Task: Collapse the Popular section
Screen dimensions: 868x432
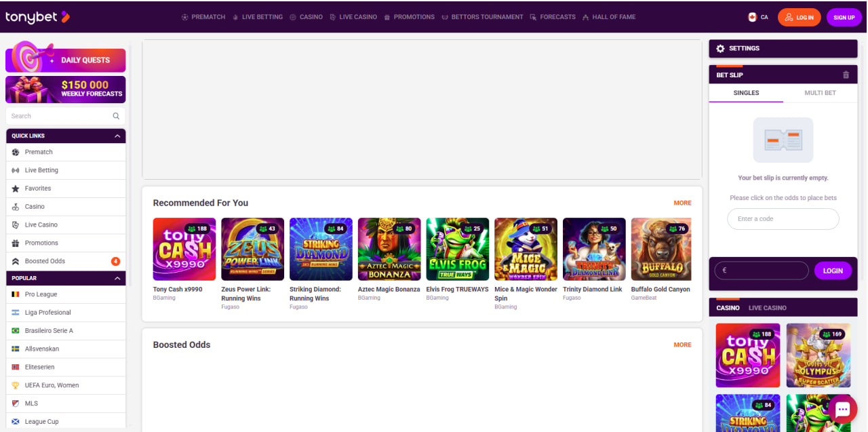Action: pyautogui.click(x=117, y=278)
